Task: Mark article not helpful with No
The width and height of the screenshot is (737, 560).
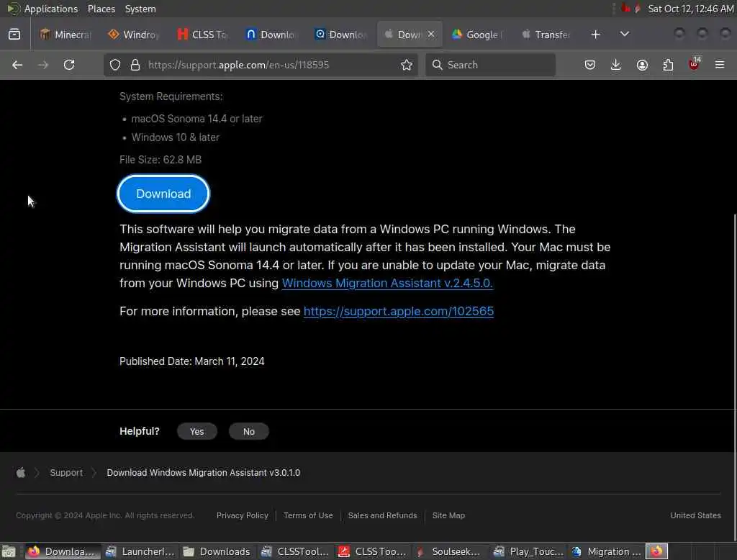Action: point(248,431)
